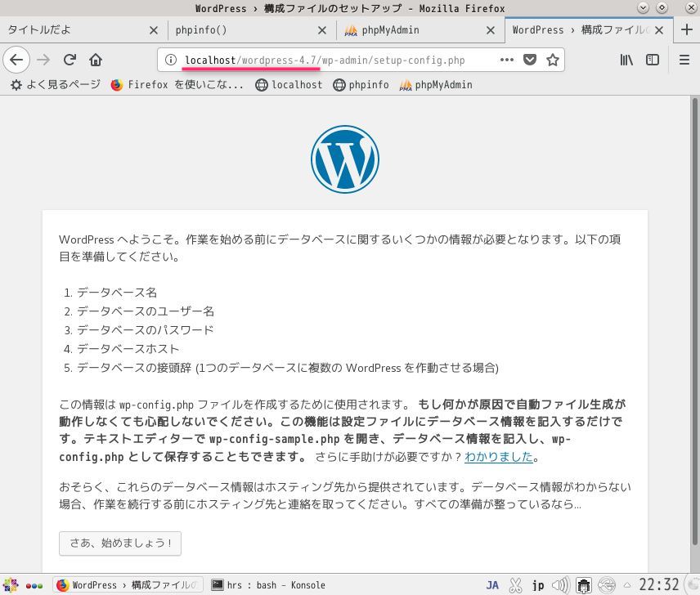
Task: Switch to the phpinfo() tab
Action: tap(252, 30)
